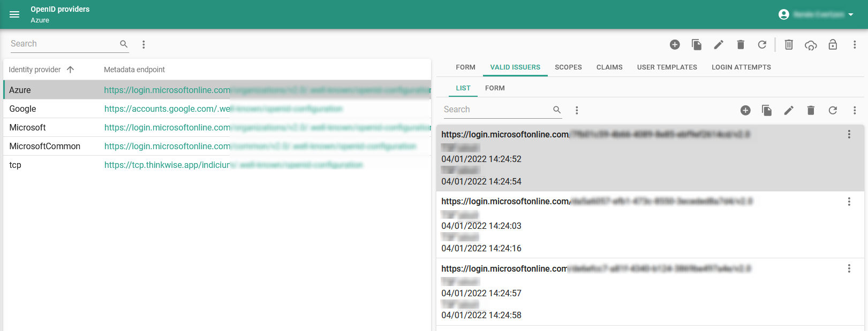This screenshot has height=331, width=868.
Task: Toggle the Identity provider sort arrow
Action: point(70,70)
